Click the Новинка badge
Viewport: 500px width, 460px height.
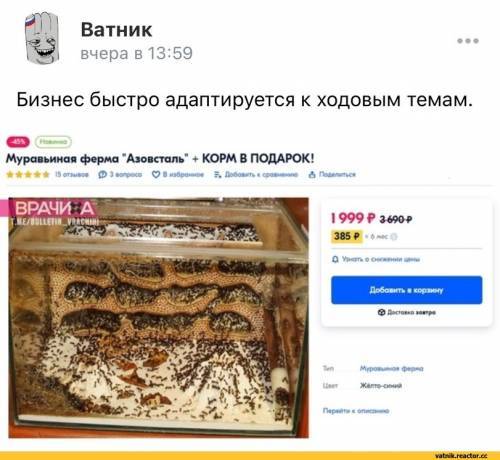53,142
